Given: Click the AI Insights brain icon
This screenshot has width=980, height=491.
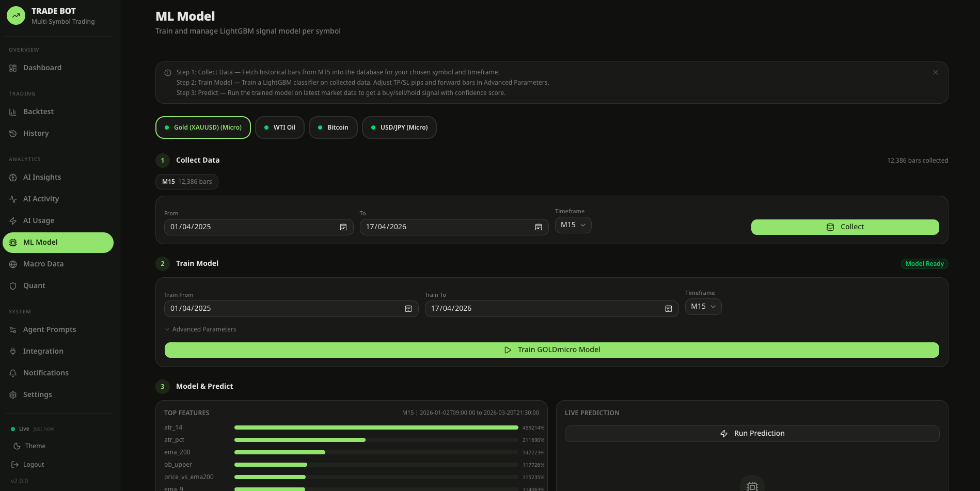Looking at the screenshot, I should click(13, 178).
